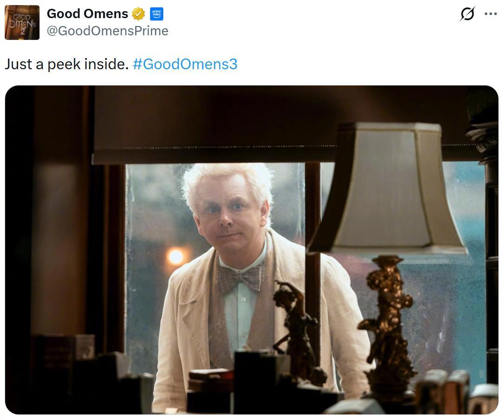Image resolution: width=504 pixels, height=420 pixels.
Task: Open the Good Omens profile avatar
Action: click(x=22, y=22)
